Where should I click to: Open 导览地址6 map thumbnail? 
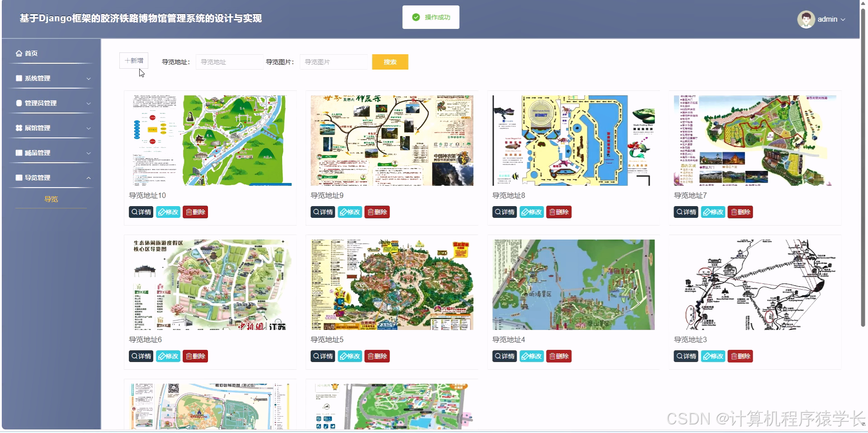tap(210, 285)
